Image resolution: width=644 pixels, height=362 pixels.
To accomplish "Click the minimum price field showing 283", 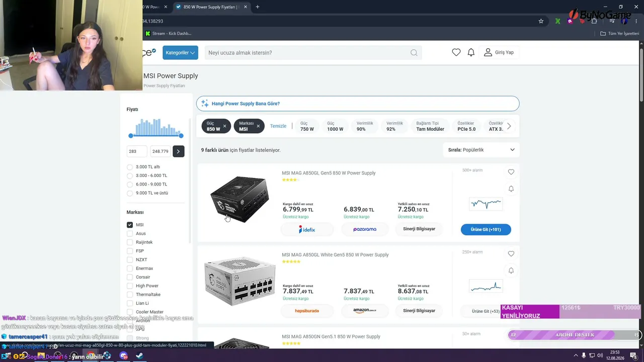I will [x=137, y=151].
